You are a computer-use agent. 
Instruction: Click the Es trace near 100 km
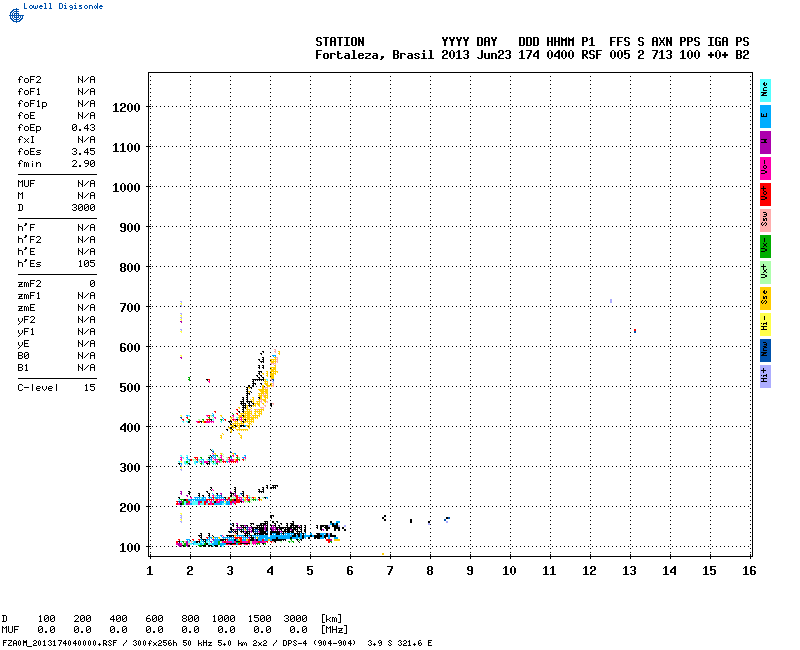click(x=260, y=537)
